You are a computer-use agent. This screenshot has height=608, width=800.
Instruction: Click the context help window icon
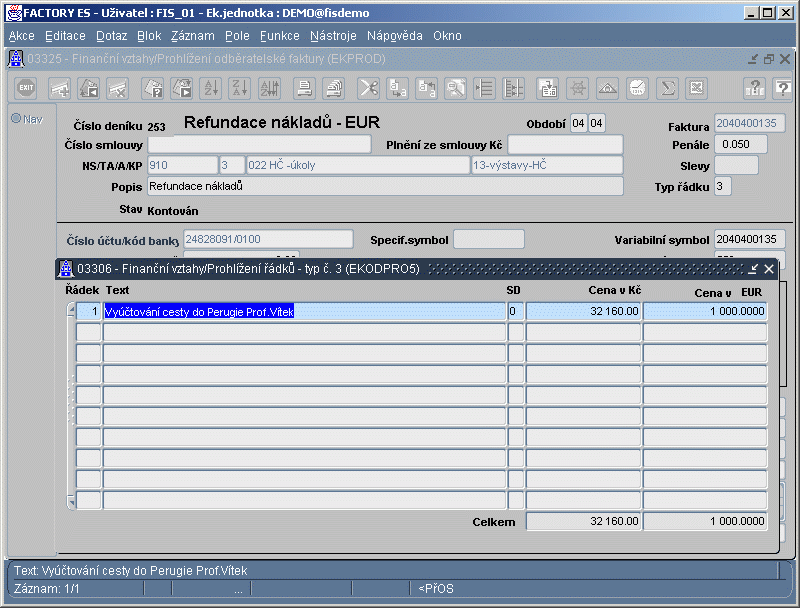pyautogui.click(x=783, y=89)
